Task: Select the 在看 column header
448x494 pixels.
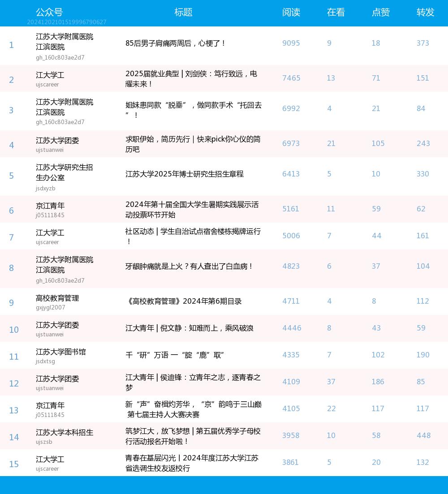Action: (336, 13)
